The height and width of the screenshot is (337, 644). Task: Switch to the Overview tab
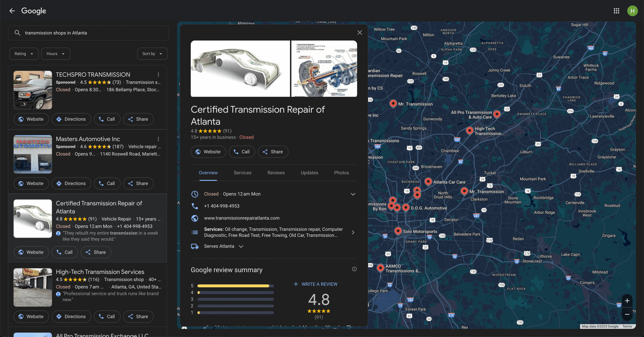208,173
